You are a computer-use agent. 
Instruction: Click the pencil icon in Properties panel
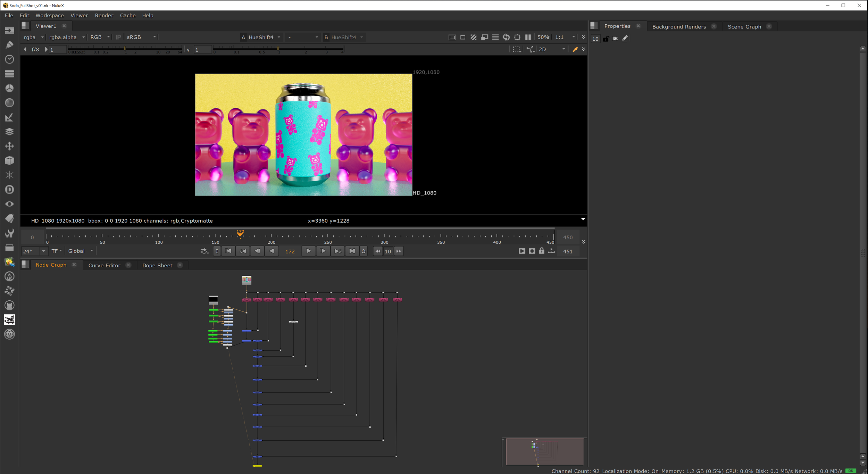pyautogui.click(x=625, y=39)
